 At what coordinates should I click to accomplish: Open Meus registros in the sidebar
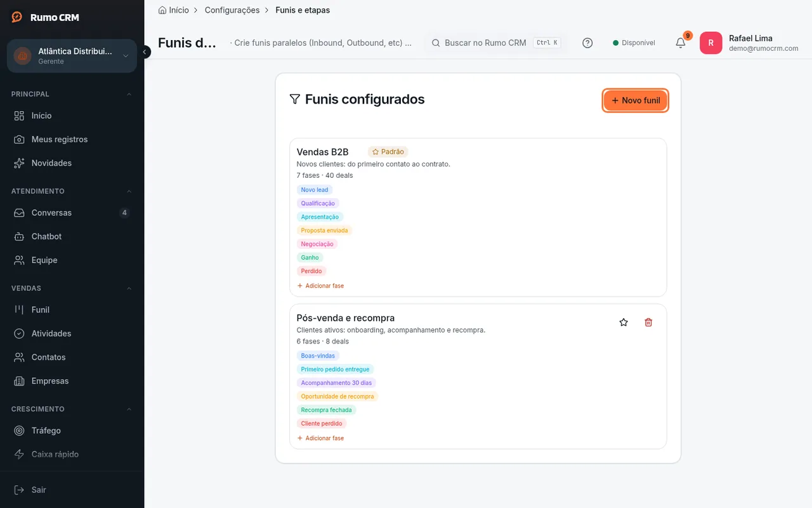(x=72, y=139)
